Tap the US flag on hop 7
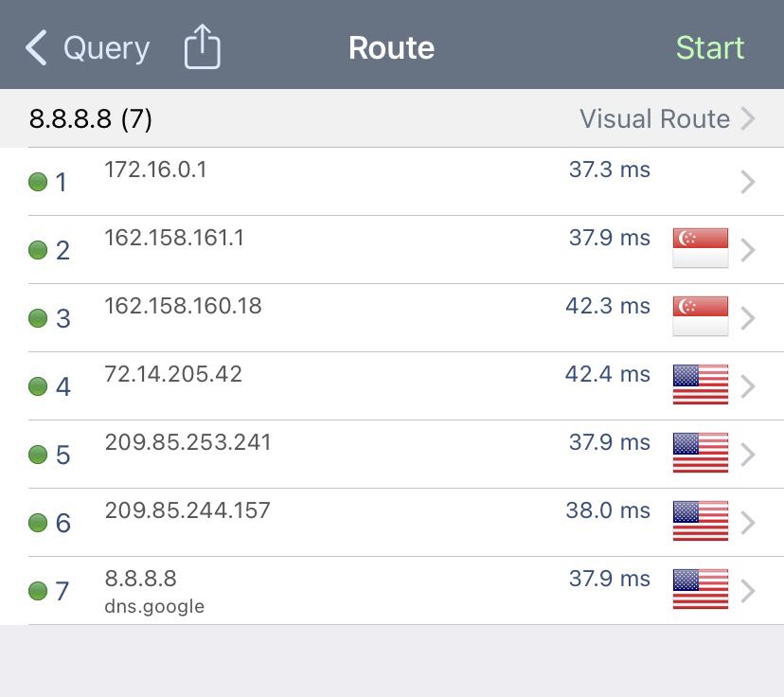Viewport: 784px width, 697px height. [700, 589]
